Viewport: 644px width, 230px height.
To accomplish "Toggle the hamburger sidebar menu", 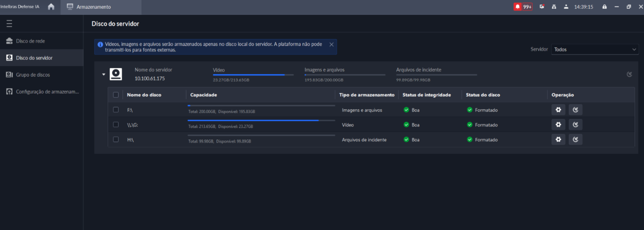I will pos(9,24).
